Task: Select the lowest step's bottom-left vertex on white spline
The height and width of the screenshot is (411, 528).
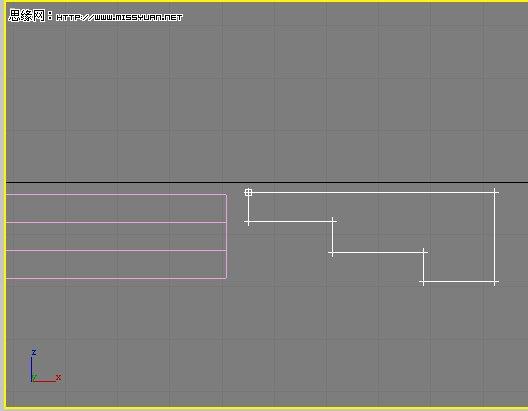Action: tap(423, 282)
